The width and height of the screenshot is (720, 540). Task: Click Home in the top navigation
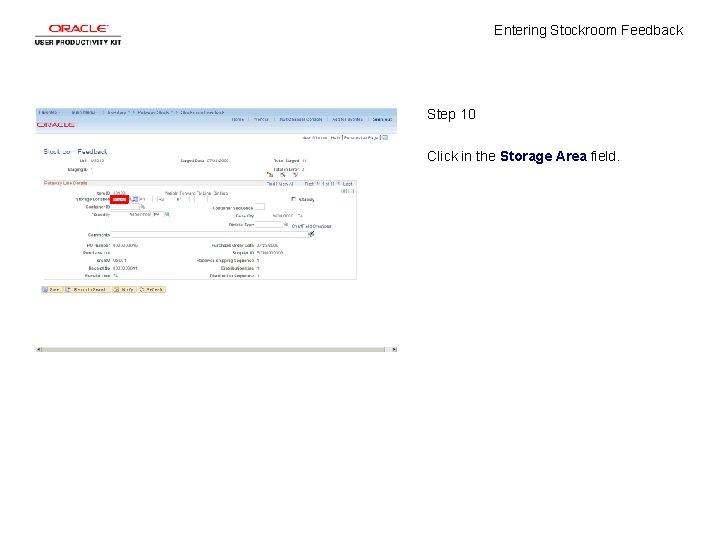click(237, 119)
